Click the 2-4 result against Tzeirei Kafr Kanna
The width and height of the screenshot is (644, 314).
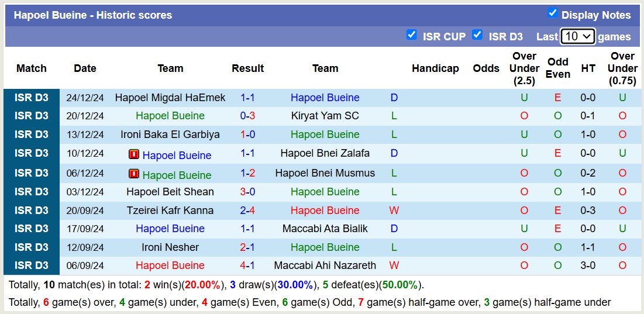click(x=247, y=211)
